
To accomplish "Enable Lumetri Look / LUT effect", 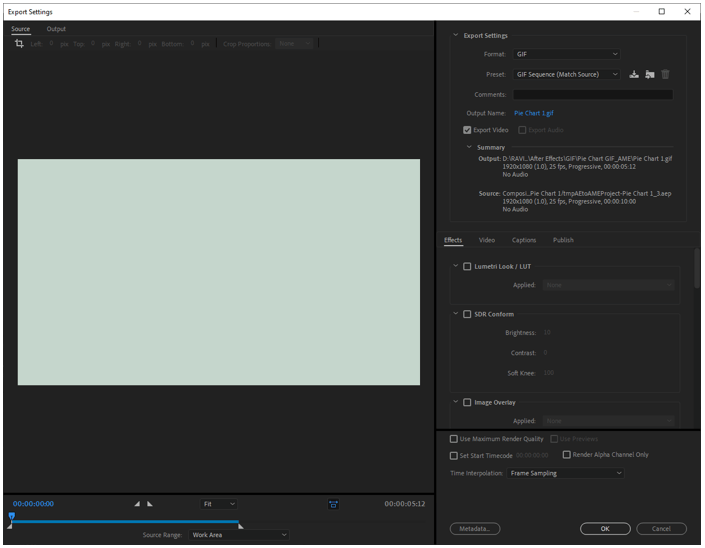I will pyautogui.click(x=467, y=267).
